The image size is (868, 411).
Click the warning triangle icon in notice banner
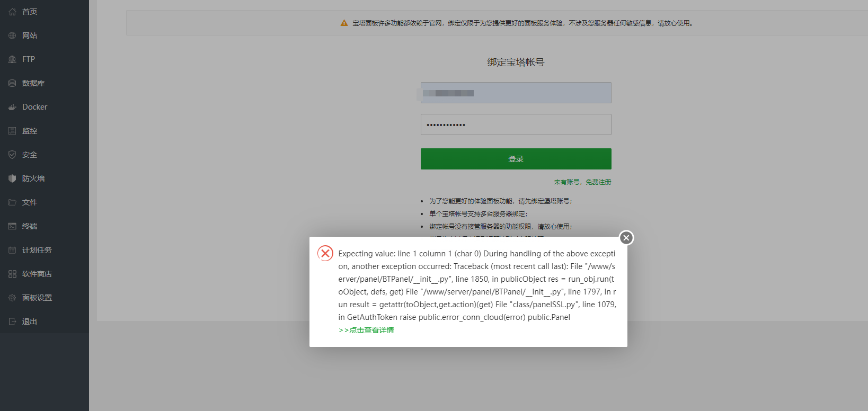(x=344, y=23)
